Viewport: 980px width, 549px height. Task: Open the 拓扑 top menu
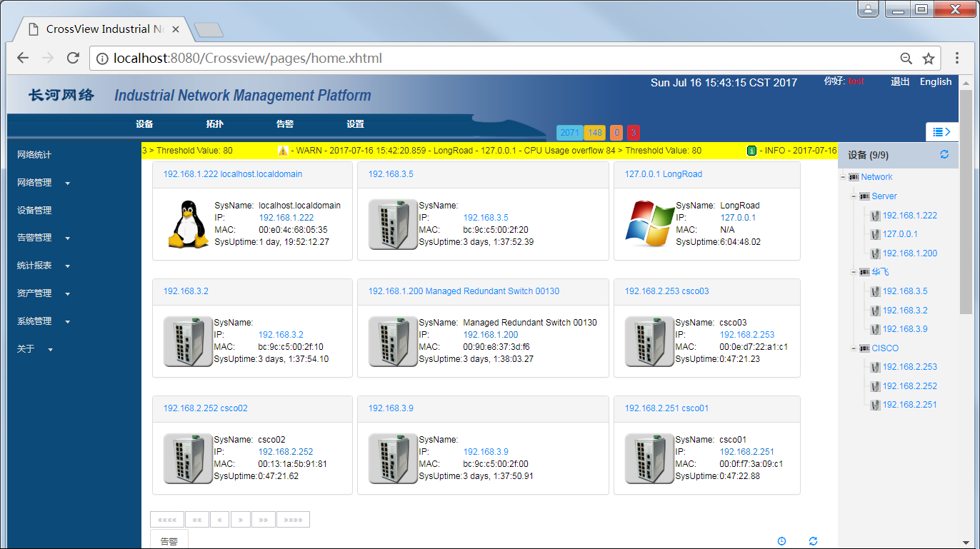click(x=214, y=124)
